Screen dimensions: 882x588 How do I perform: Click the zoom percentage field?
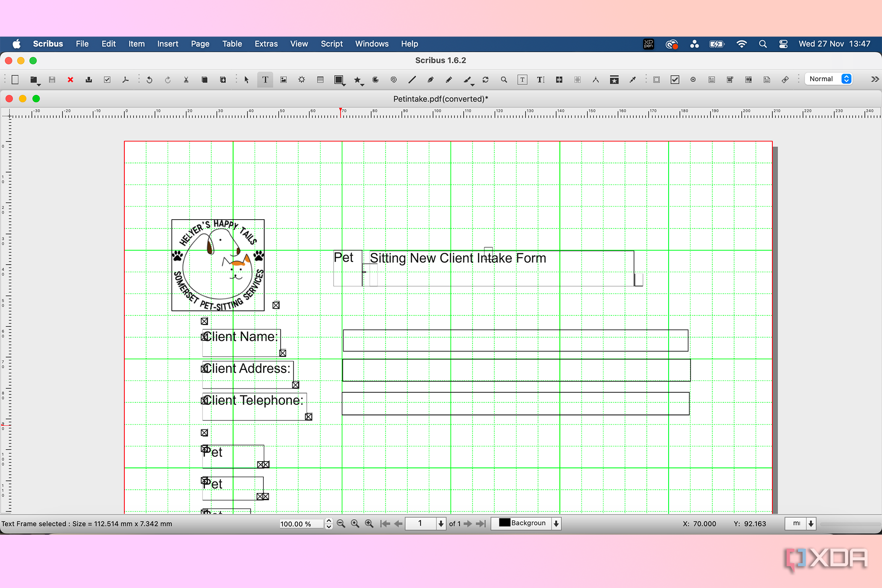[x=302, y=524]
